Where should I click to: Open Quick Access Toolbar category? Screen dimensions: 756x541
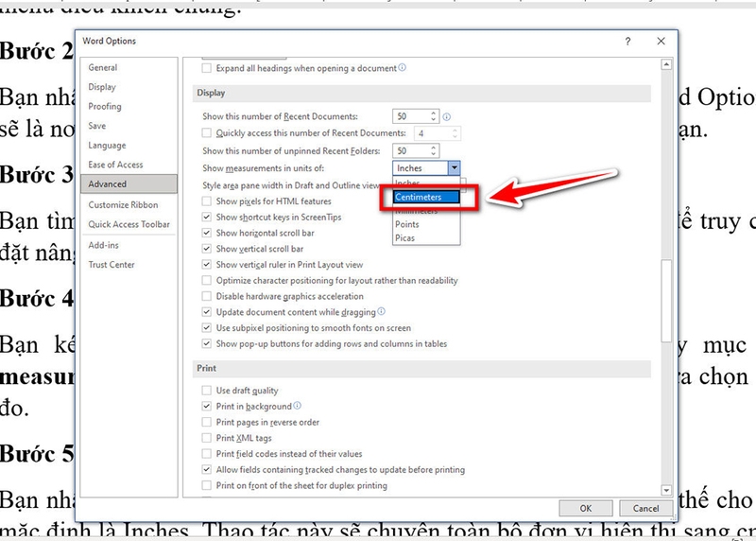point(129,224)
